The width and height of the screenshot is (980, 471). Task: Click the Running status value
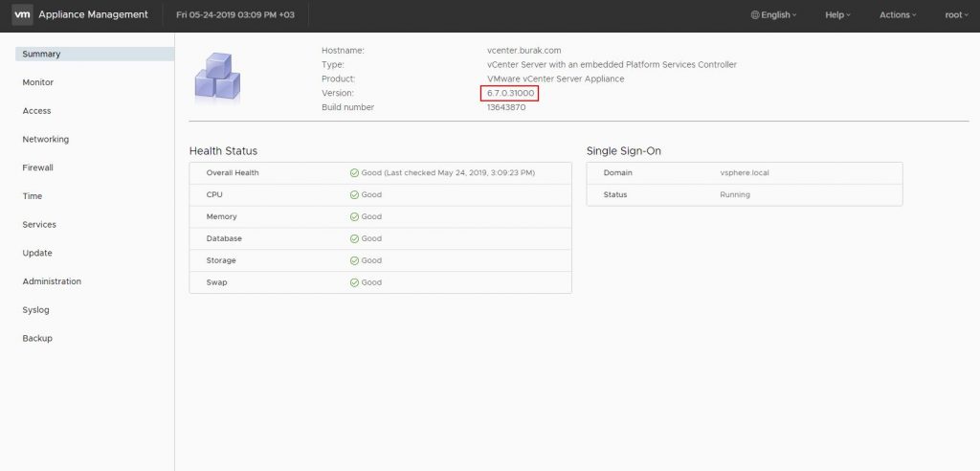click(x=735, y=194)
